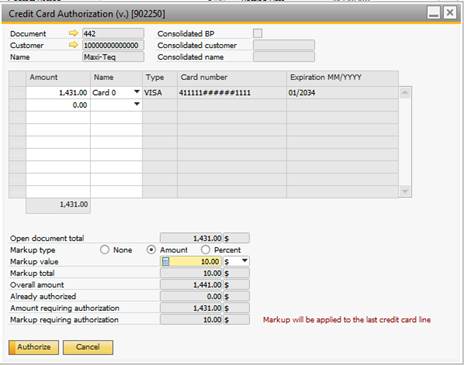Image resolution: width=464 pixels, height=365 pixels.
Task: Open the Card 0 name dropdown
Action: [x=137, y=91]
